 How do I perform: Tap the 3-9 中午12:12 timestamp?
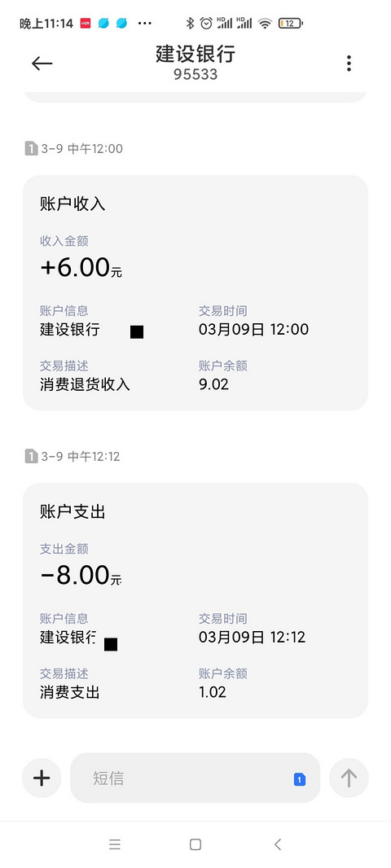81,456
